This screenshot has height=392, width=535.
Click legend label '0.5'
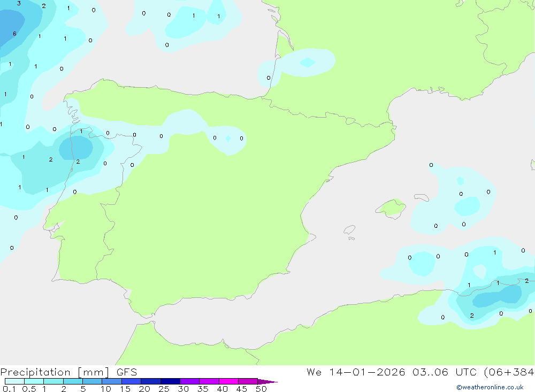click(29, 389)
